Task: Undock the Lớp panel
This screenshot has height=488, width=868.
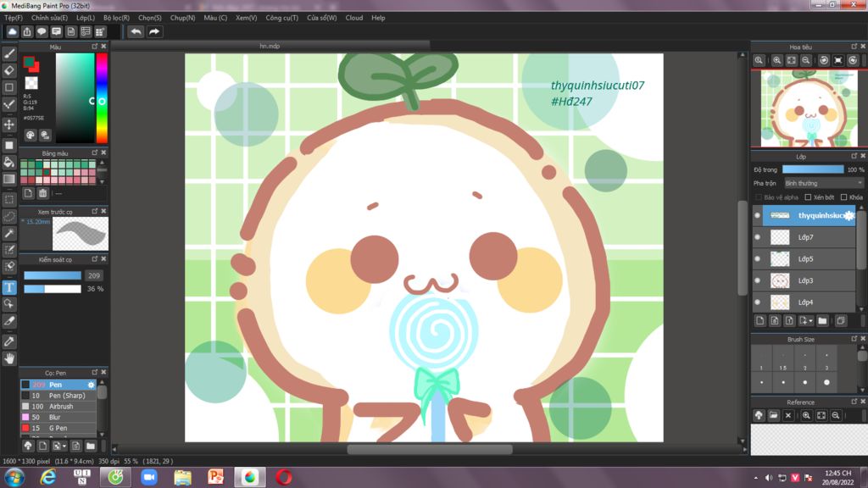Action: tap(854, 157)
